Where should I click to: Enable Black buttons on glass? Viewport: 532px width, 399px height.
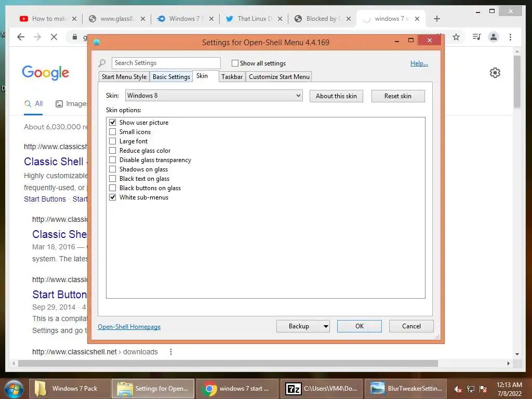pos(113,188)
